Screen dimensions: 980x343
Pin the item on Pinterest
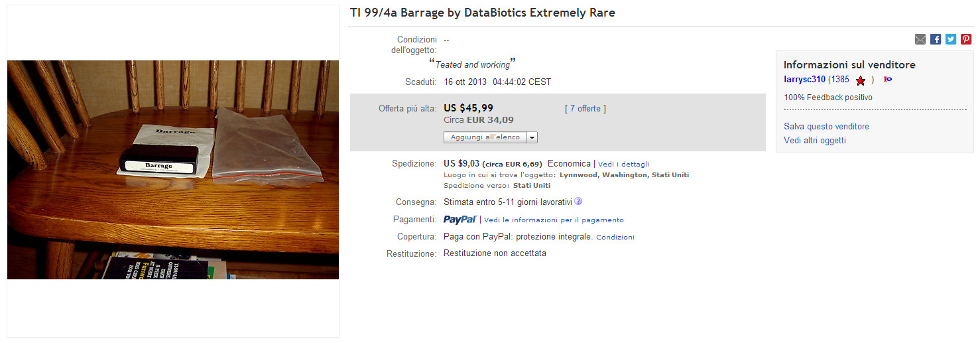coord(966,39)
